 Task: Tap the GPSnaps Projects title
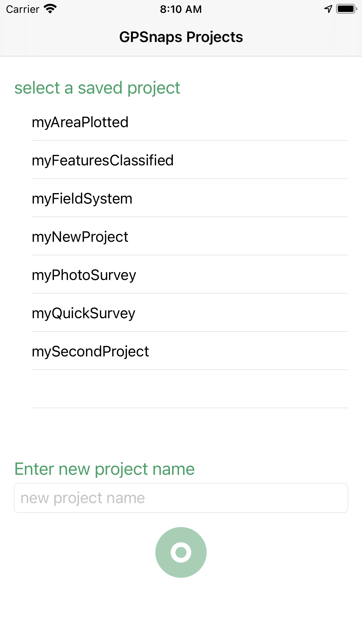tap(181, 37)
